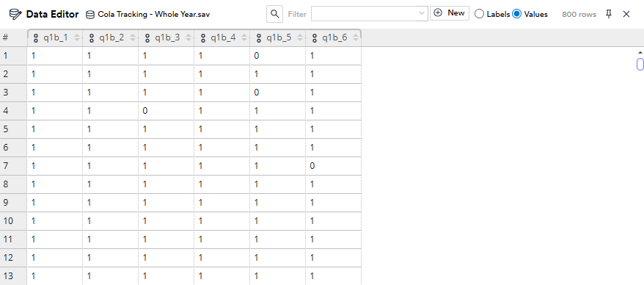Click the q1b_5 variable type icon

coord(259,38)
